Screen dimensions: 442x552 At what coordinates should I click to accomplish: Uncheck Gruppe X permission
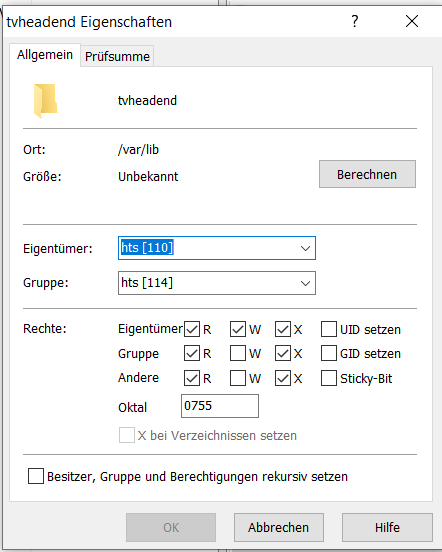[x=283, y=353]
